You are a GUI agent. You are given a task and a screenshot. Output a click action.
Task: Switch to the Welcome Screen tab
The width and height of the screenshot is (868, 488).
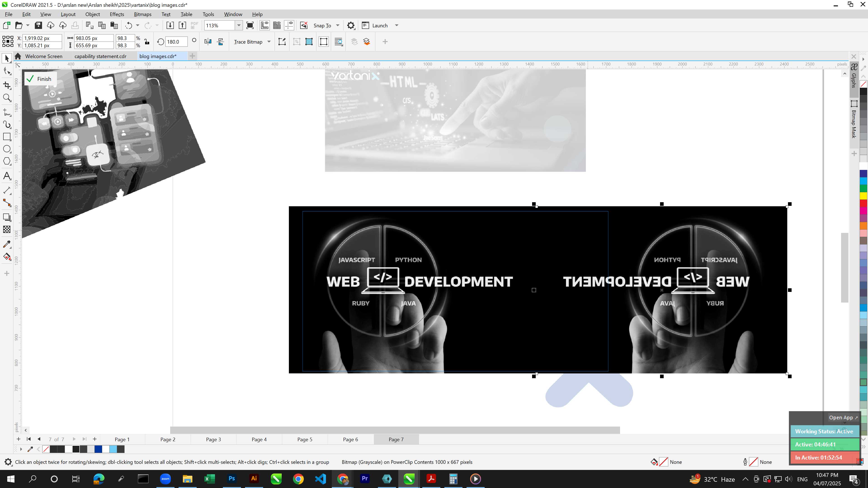point(44,56)
